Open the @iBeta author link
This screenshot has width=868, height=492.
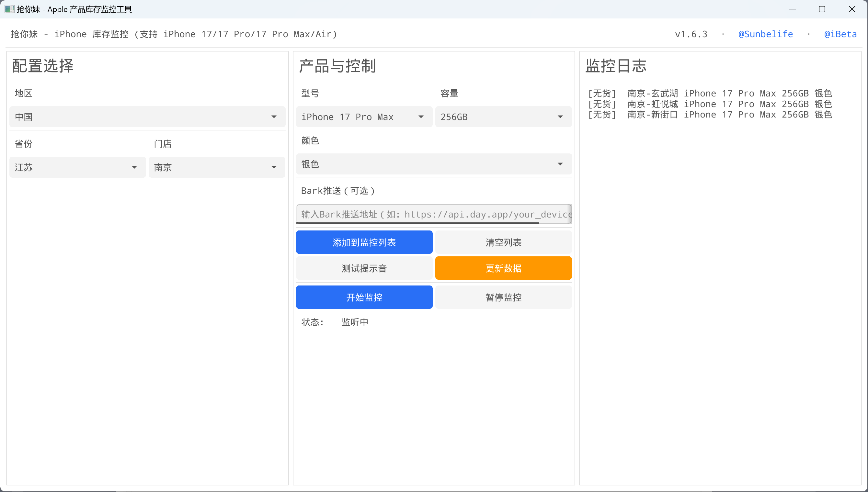pyautogui.click(x=840, y=34)
